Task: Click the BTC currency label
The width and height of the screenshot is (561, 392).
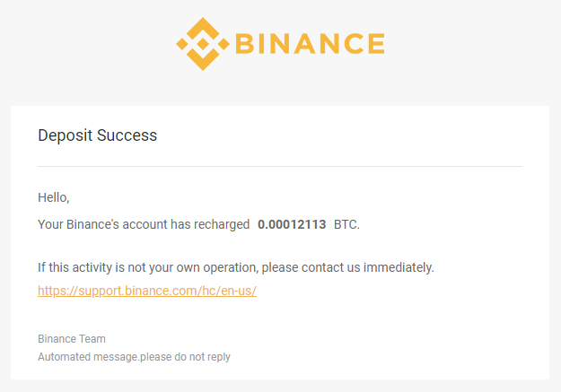Action: point(346,224)
